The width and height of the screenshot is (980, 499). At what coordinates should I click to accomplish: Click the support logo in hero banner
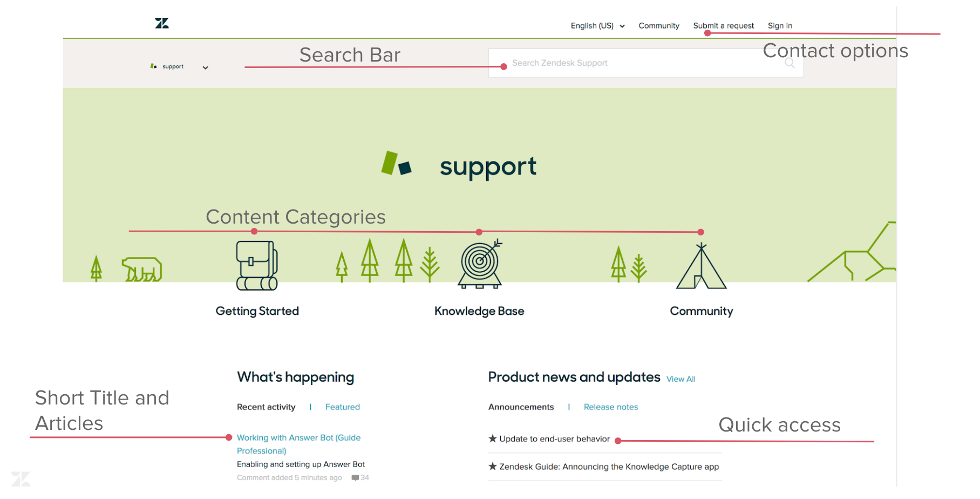tap(459, 165)
